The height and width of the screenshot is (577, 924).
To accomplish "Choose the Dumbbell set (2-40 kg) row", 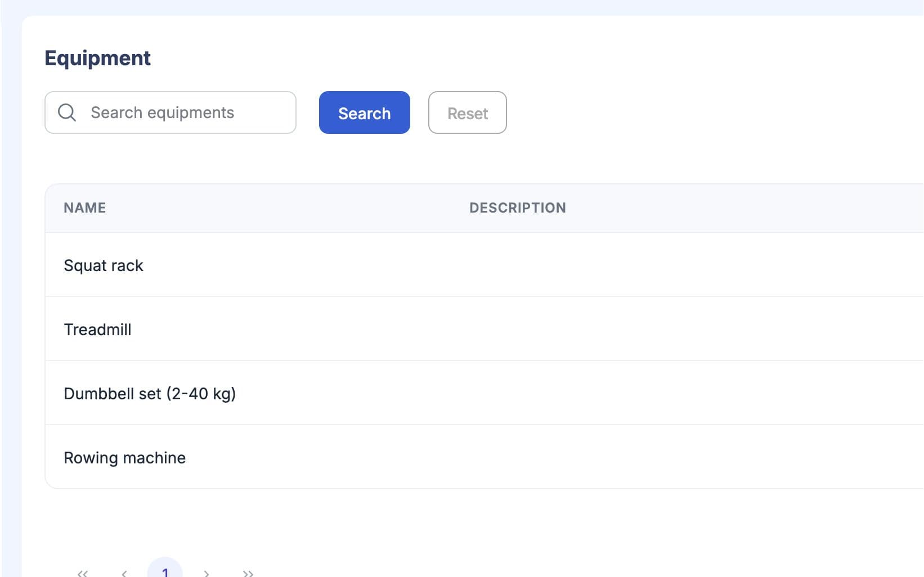I will (x=485, y=393).
